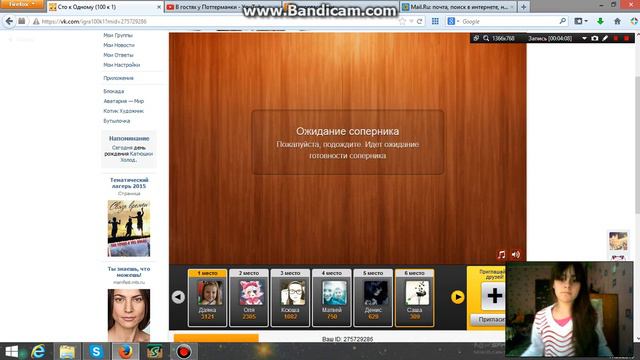
Task: Pause recording with first red Bandicam button
Action: 616,38
